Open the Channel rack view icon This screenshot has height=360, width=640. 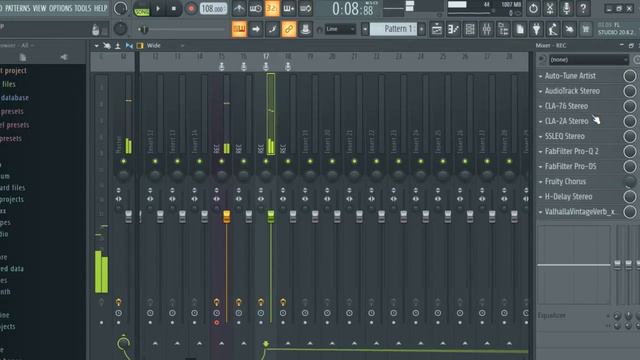coord(470,29)
